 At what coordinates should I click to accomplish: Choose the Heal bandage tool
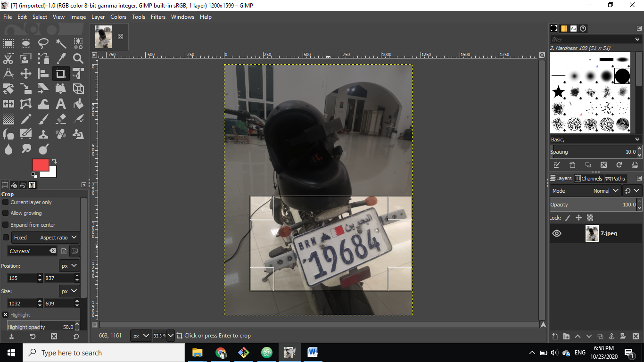click(x=61, y=134)
